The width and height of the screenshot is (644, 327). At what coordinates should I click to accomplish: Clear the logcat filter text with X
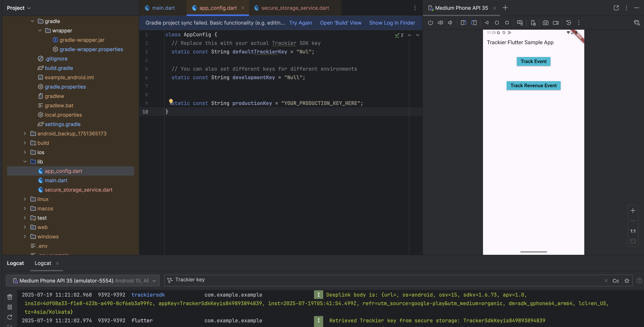coord(606,281)
